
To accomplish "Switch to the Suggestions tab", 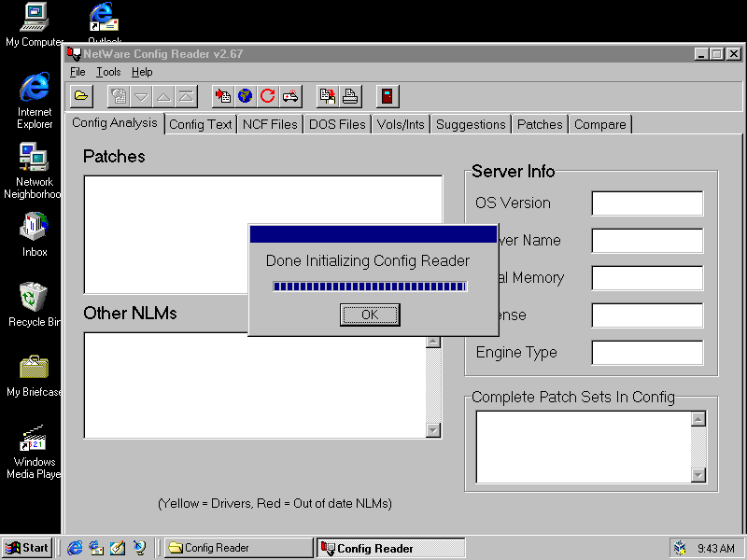I will point(471,124).
